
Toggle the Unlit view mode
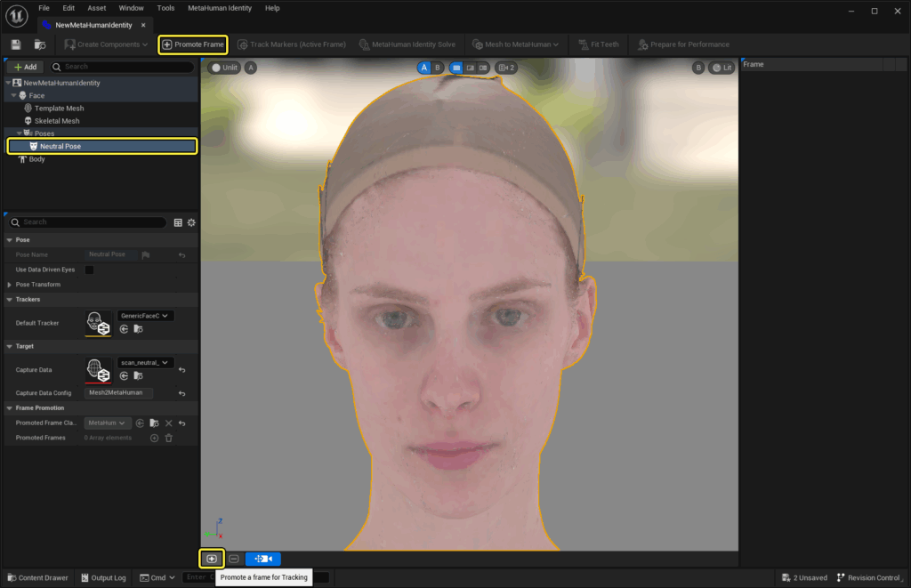(x=224, y=67)
